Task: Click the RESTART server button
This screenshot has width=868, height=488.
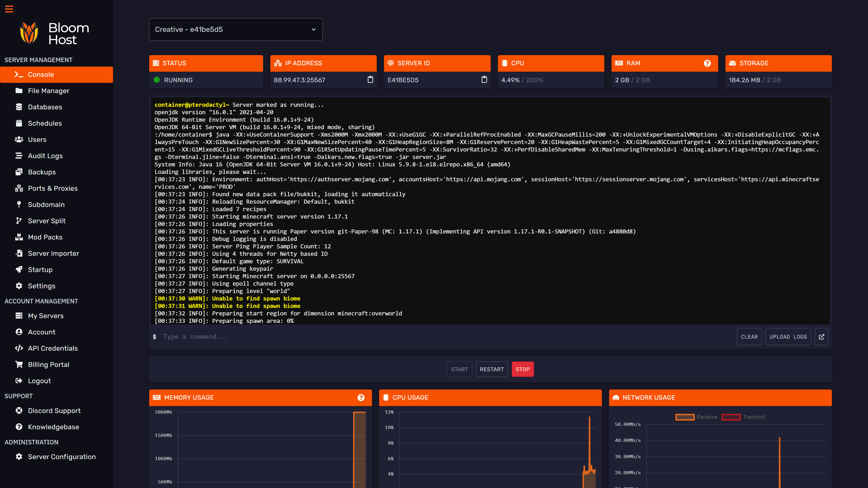Action: [491, 369]
